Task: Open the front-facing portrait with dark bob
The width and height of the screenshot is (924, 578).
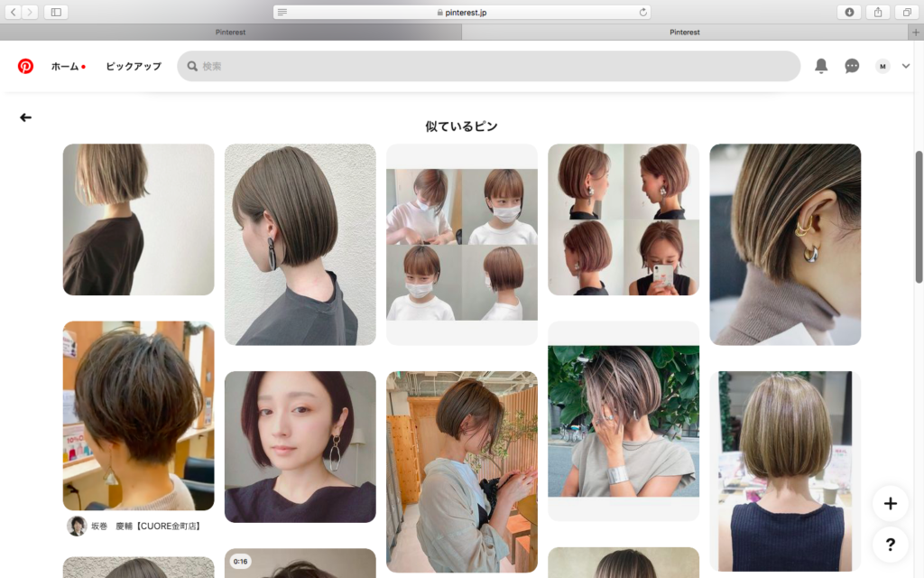Action: point(300,446)
